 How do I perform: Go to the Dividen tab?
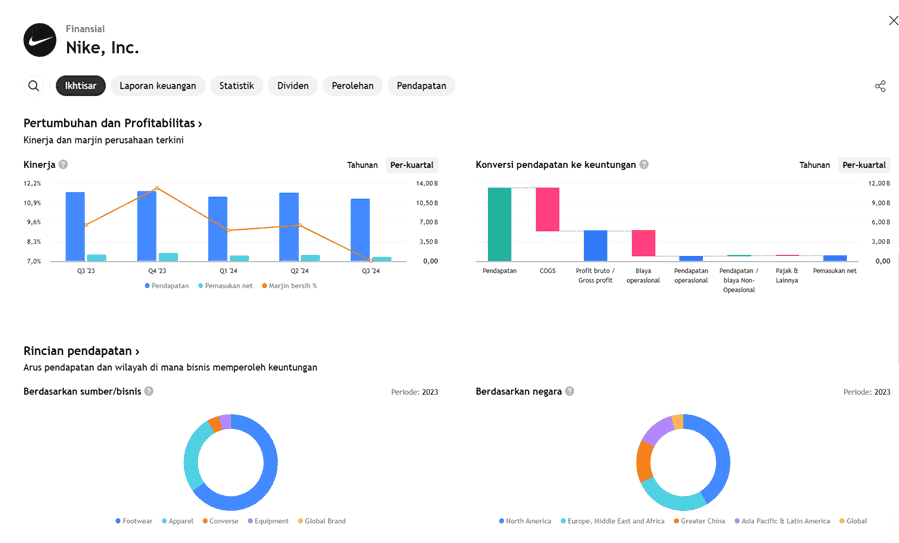click(293, 86)
